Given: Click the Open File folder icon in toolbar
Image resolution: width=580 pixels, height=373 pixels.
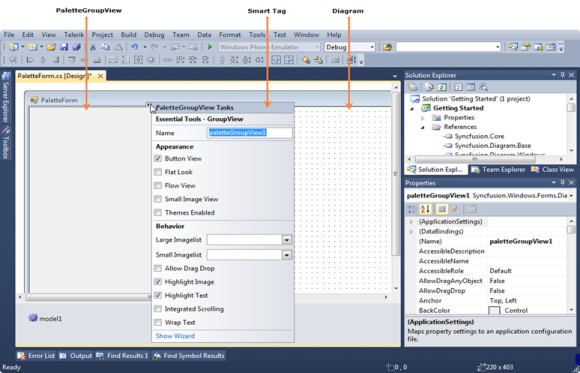Looking at the screenshot, I should click(51, 47).
